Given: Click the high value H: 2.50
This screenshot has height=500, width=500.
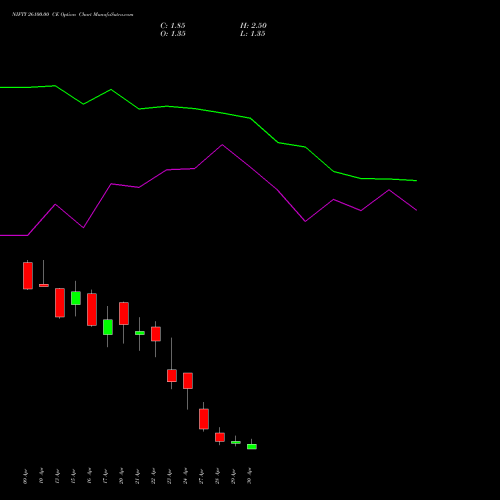Looking at the screenshot, I should 253,26.
